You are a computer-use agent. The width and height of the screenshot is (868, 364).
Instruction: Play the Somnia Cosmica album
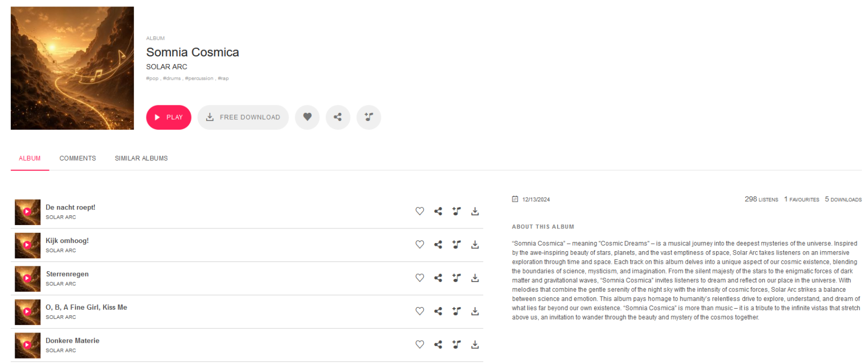[x=168, y=117]
